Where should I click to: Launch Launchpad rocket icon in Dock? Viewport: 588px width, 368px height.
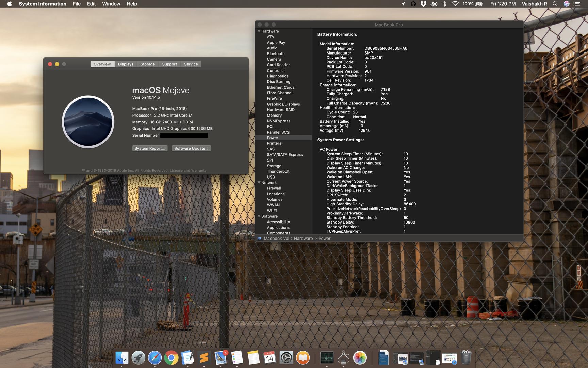point(138,358)
